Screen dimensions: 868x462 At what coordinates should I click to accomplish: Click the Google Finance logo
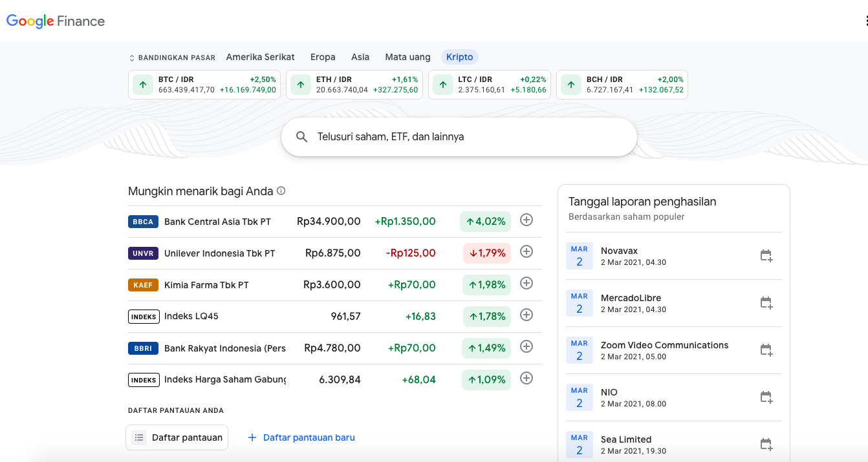[x=56, y=21]
